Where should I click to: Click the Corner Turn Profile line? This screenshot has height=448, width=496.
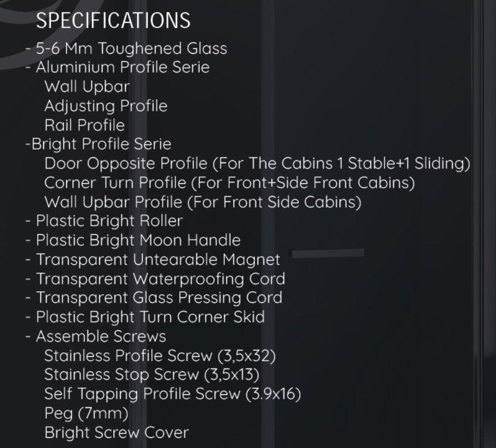229,183
